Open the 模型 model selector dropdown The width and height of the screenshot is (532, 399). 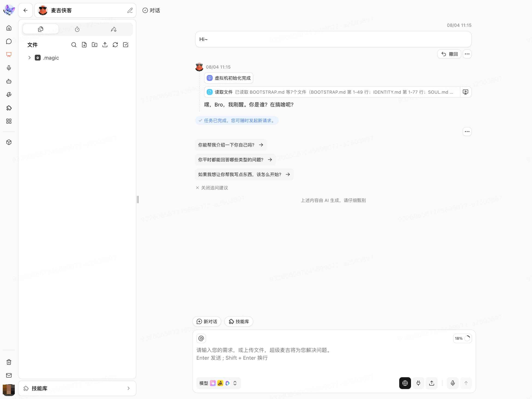[x=218, y=383]
